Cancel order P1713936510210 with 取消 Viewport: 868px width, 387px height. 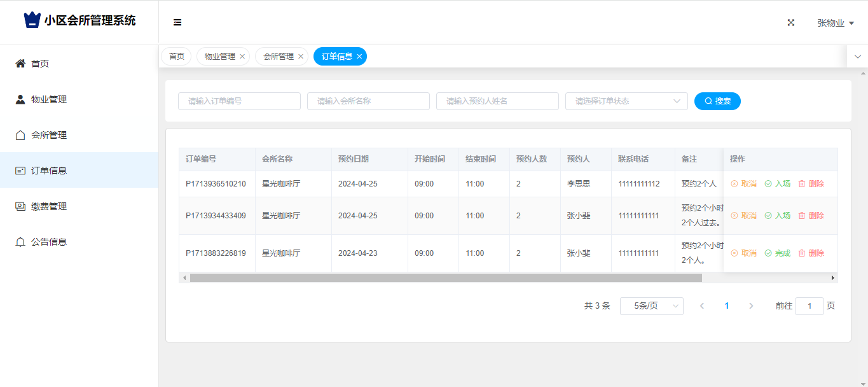pyautogui.click(x=743, y=184)
